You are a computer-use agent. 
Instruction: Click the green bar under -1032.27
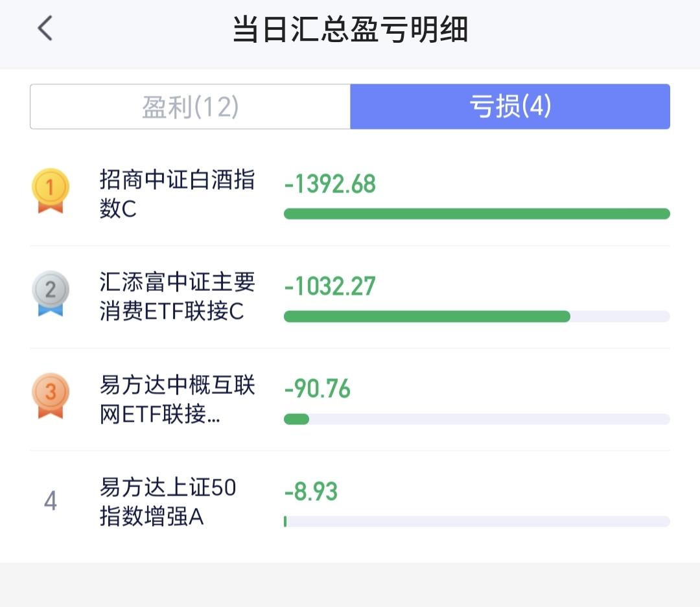point(426,316)
